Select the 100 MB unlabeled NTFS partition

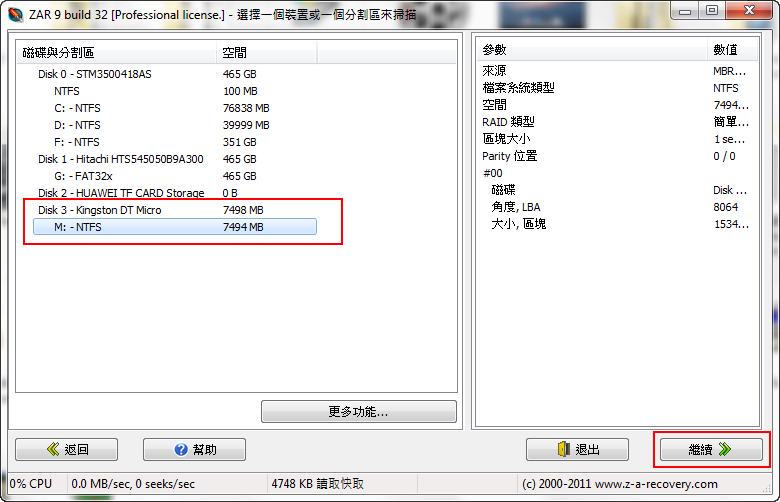(67, 91)
